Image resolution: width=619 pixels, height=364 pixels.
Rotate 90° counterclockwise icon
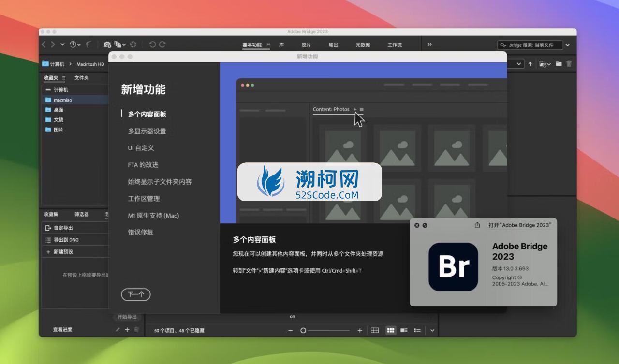[x=152, y=44]
